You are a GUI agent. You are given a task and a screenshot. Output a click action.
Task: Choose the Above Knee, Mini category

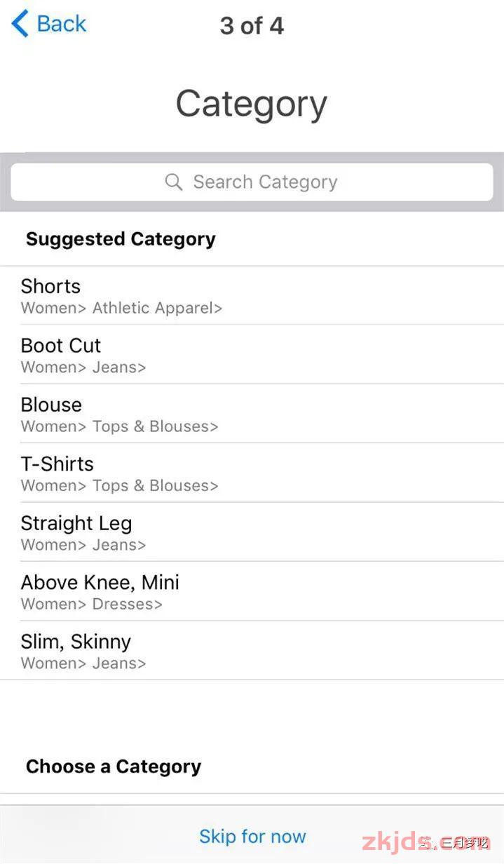(x=252, y=591)
